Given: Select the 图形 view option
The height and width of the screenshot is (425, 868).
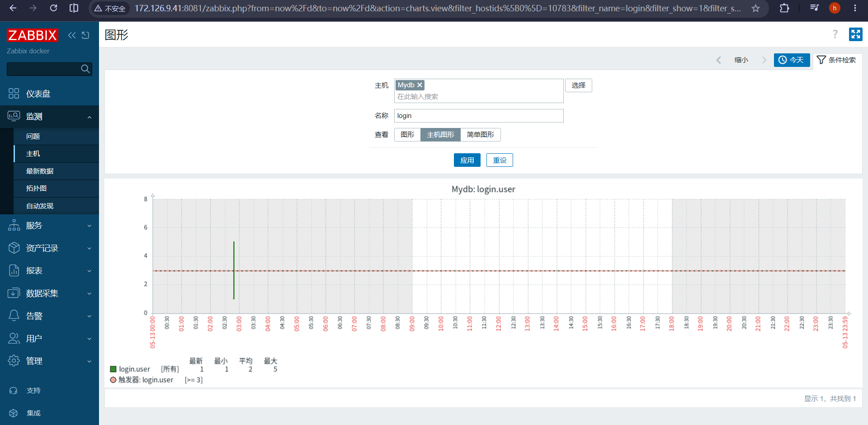Looking at the screenshot, I should (x=407, y=135).
